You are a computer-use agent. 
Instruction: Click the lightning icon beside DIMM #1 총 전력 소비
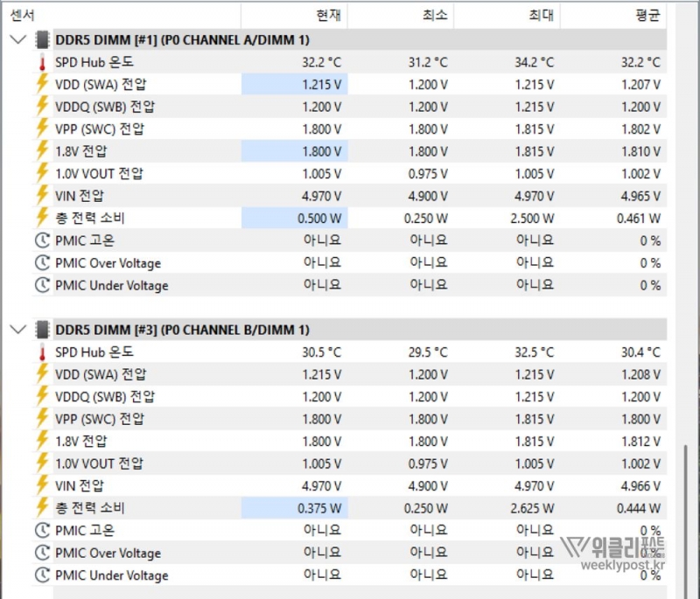[42, 218]
